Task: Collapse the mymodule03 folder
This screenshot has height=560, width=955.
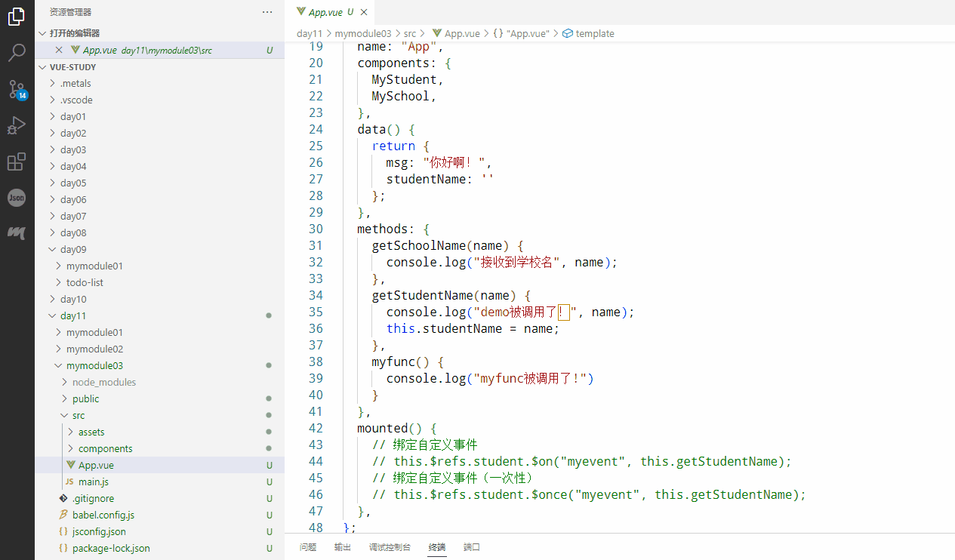Action: pyautogui.click(x=94, y=365)
